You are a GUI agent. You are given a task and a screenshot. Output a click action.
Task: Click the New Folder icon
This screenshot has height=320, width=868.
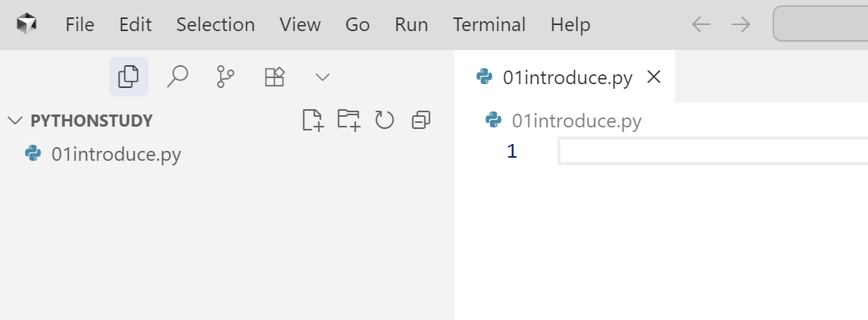point(348,120)
